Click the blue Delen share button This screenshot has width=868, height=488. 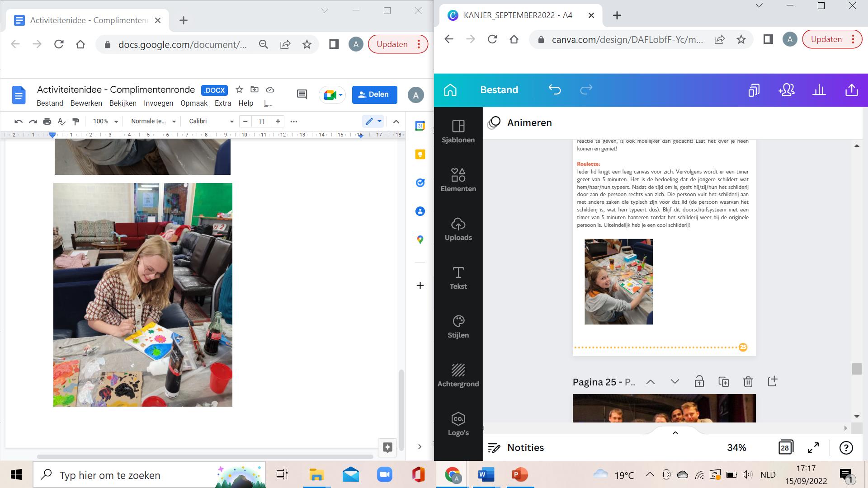click(x=374, y=94)
